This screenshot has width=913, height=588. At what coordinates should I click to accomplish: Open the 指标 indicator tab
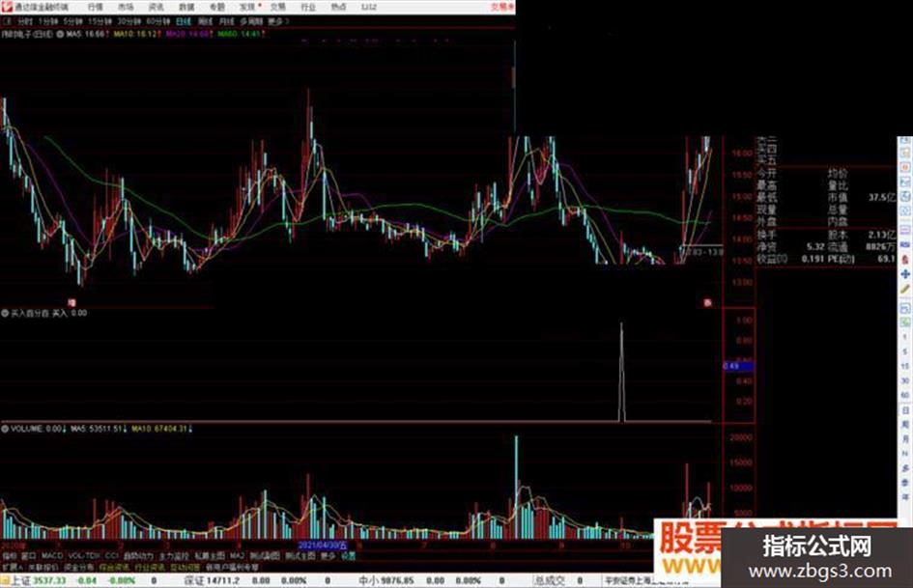[10, 556]
